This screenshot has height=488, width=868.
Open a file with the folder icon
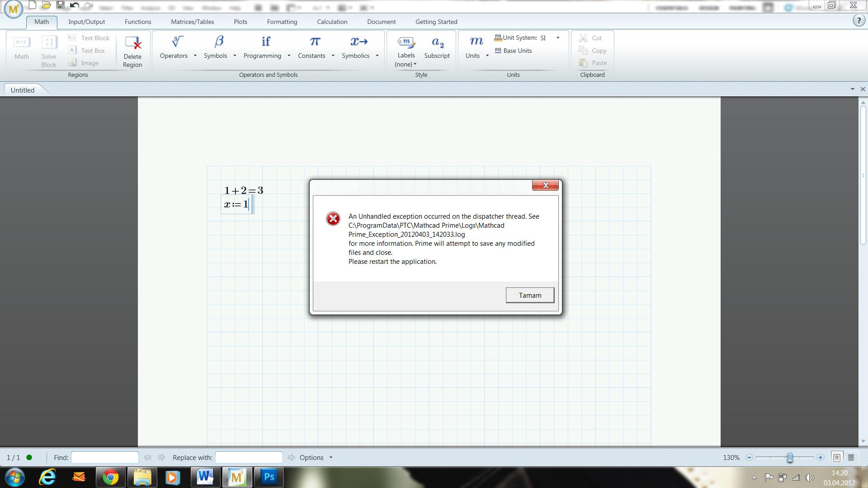[x=46, y=5]
